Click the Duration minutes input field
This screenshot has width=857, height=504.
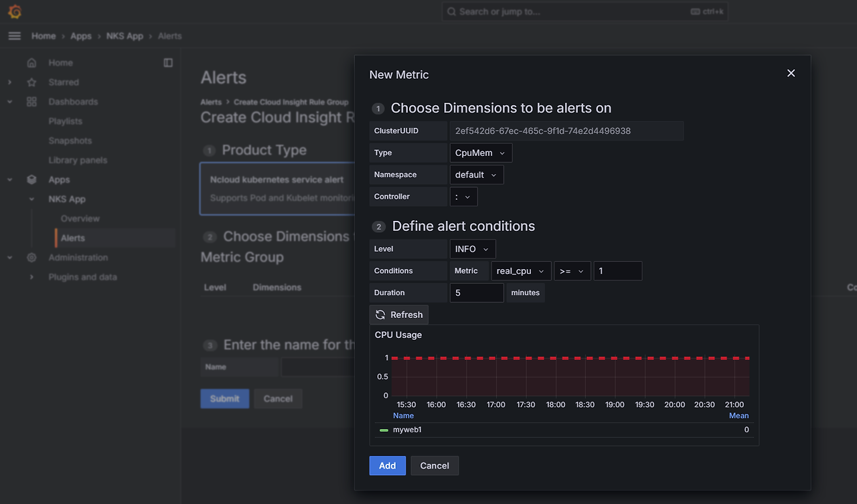coord(477,293)
